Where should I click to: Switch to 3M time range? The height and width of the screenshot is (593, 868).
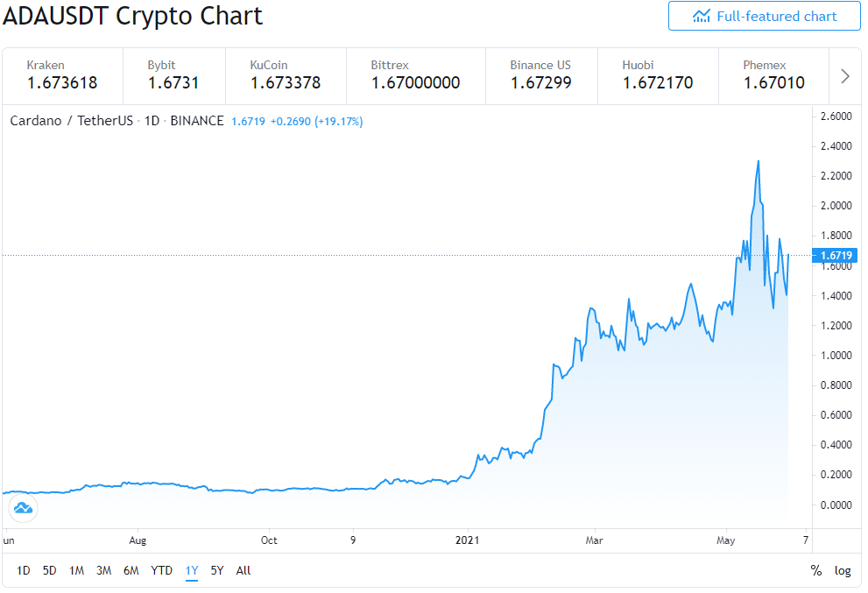coord(103,570)
